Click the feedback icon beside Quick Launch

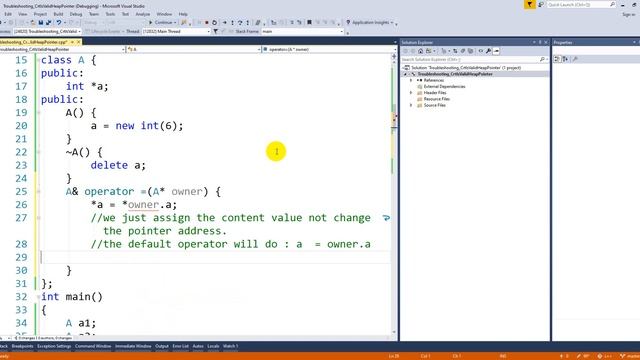(x=541, y=4)
